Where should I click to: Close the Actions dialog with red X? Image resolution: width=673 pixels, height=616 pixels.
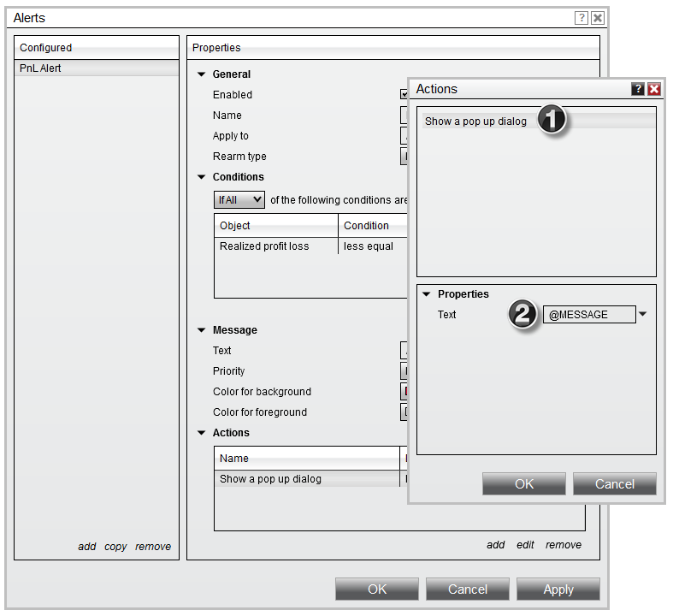653,89
